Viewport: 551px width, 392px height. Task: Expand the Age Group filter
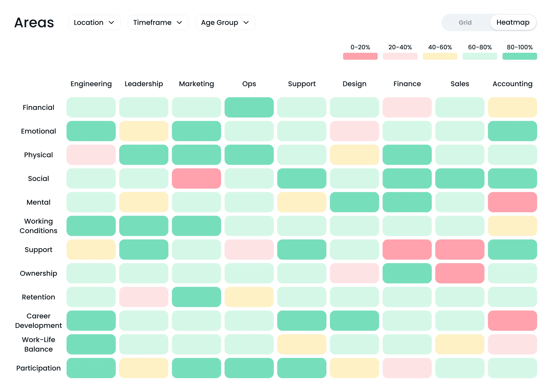click(225, 22)
